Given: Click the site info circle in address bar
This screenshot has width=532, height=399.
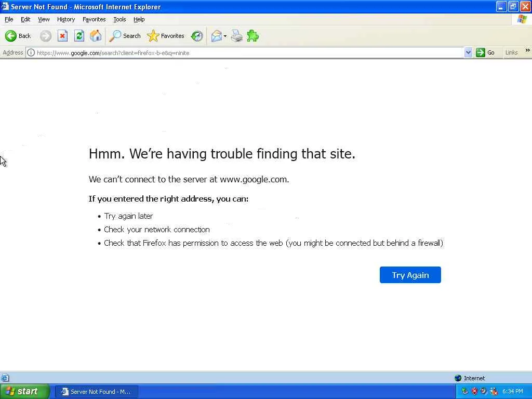Looking at the screenshot, I should (31, 52).
